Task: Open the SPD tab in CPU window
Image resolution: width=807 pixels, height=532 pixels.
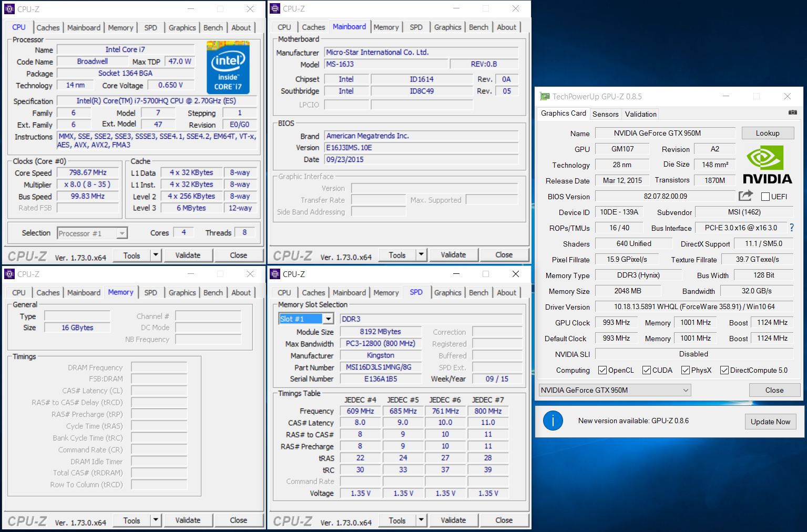Action: pyautogui.click(x=150, y=27)
